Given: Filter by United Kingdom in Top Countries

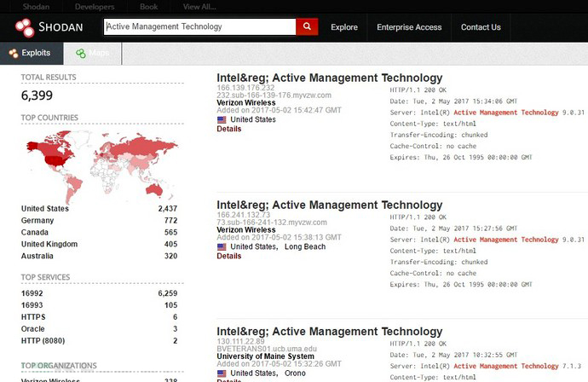Looking at the screenshot, I should tap(49, 244).
